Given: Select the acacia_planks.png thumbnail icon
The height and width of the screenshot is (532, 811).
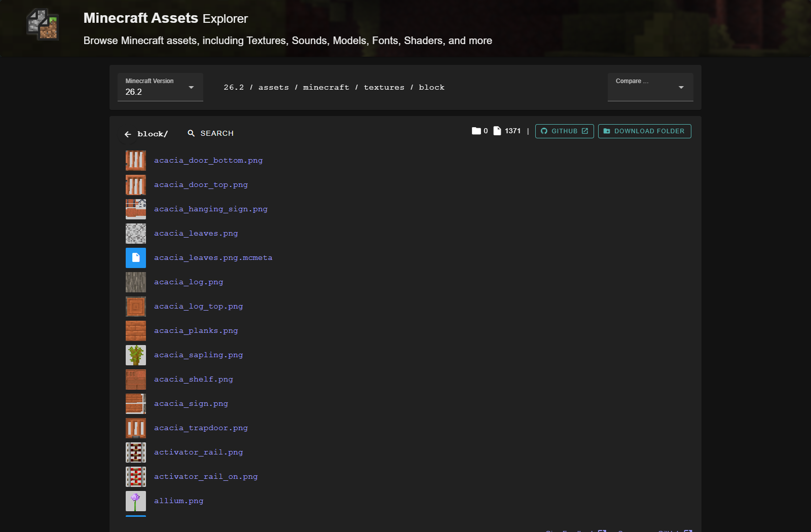Looking at the screenshot, I should (136, 331).
